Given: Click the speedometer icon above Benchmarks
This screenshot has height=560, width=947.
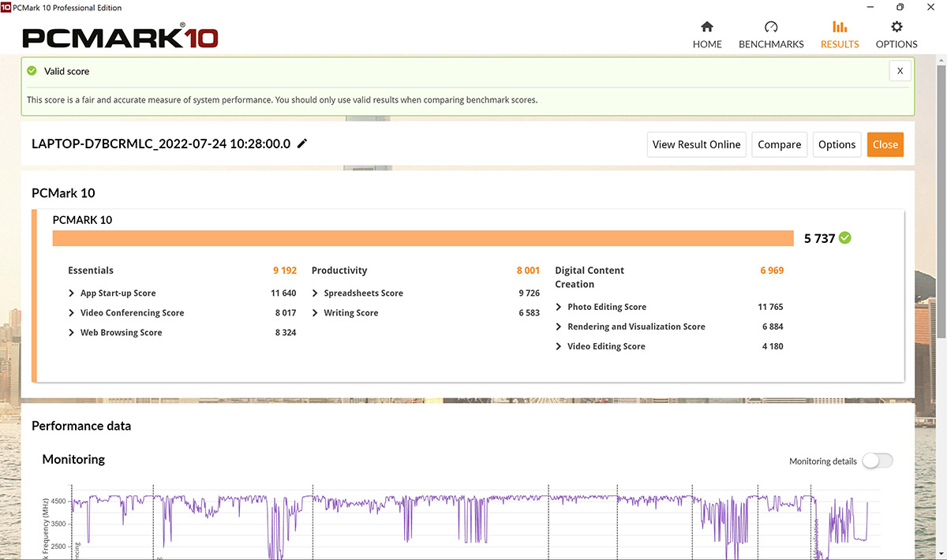Looking at the screenshot, I should [x=771, y=27].
